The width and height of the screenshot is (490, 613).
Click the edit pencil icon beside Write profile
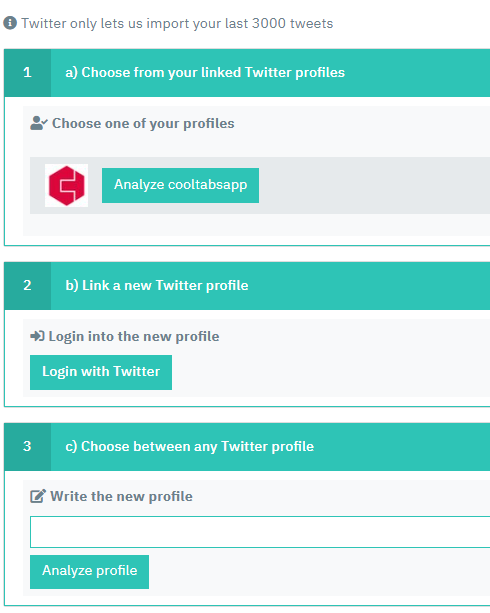point(38,496)
